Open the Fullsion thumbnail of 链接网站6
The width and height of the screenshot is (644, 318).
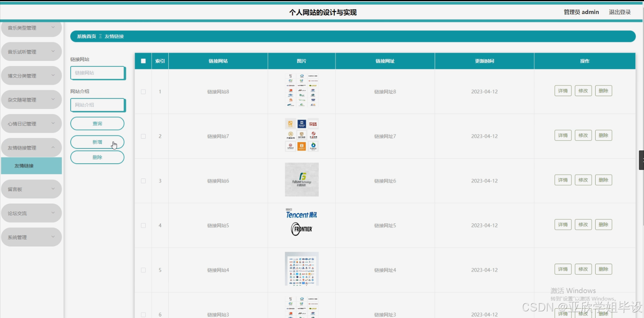tap(302, 180)
